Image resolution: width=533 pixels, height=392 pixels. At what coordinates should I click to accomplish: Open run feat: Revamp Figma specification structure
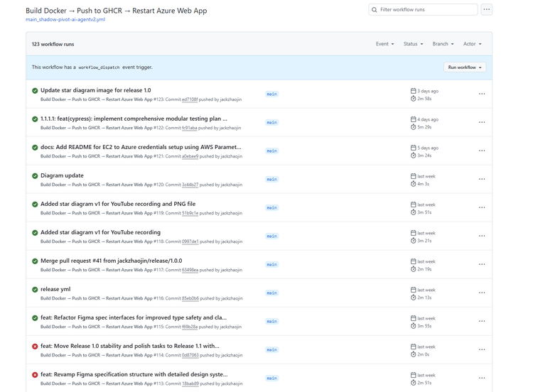(x=134, y=374)
